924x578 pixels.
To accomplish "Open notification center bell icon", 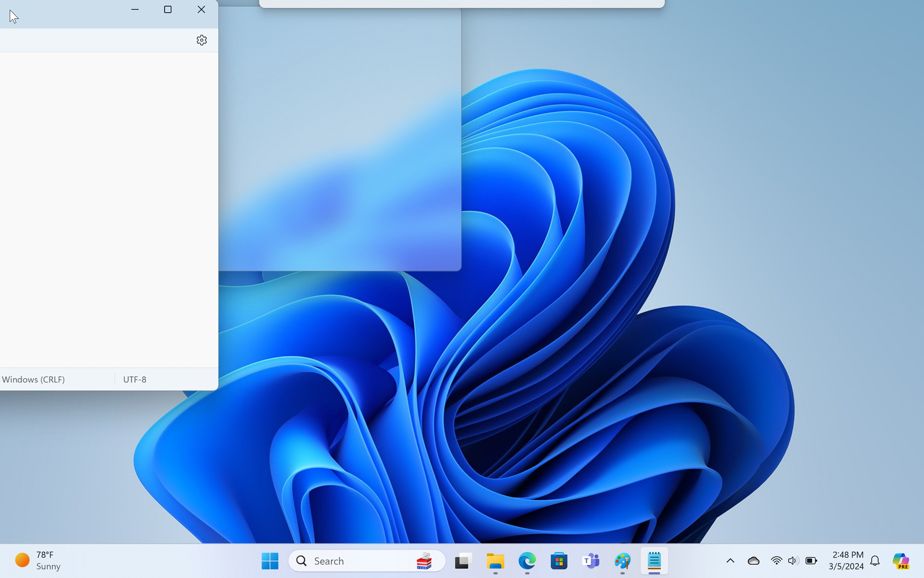I will [x=875, y=561].
